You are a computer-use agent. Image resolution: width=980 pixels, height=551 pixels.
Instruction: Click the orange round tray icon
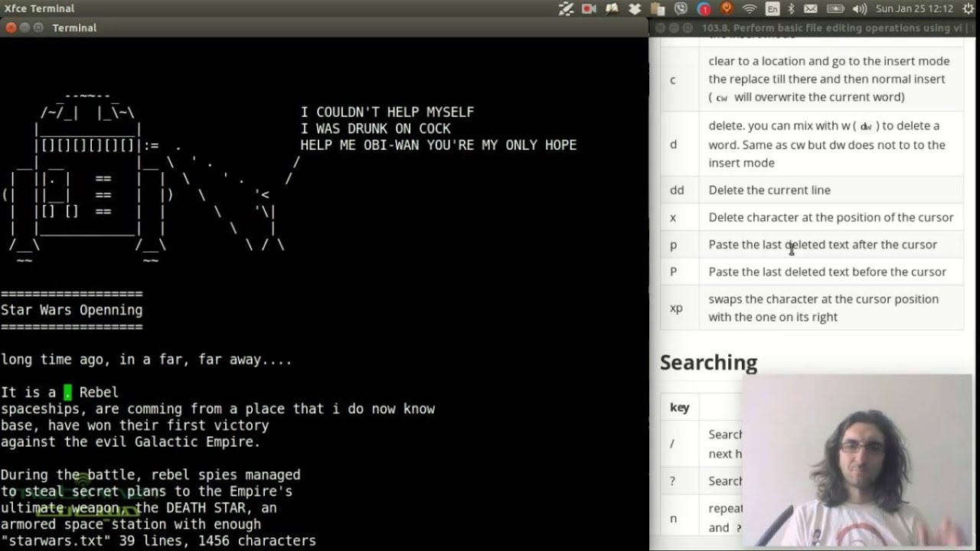click(x=727, y=9)
